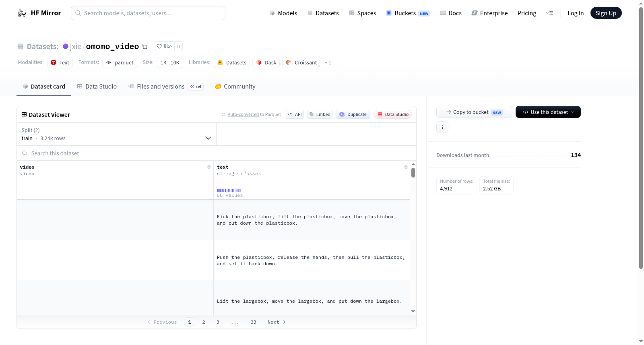Select current page 1 in pagination
Screen dimensions: 644x345
190,322
